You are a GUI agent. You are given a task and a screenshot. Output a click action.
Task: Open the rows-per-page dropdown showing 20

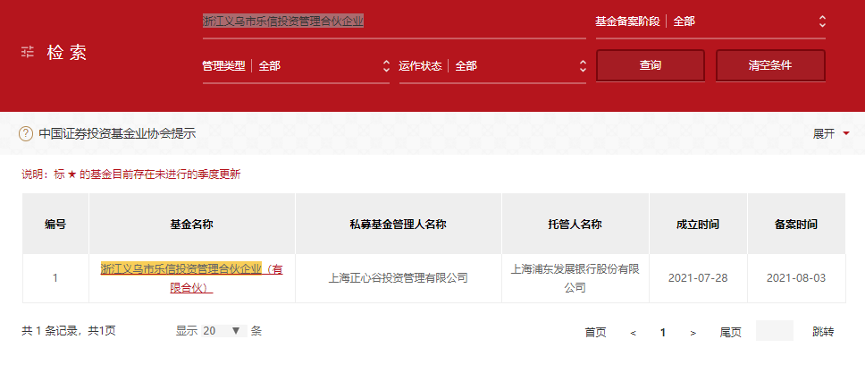(x=224, y=331)
